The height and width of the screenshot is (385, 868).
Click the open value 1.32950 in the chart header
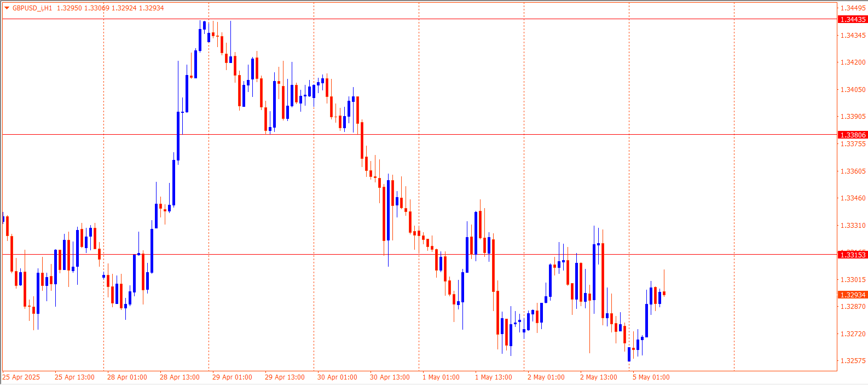pyautogui.click(x=69, y=8)
